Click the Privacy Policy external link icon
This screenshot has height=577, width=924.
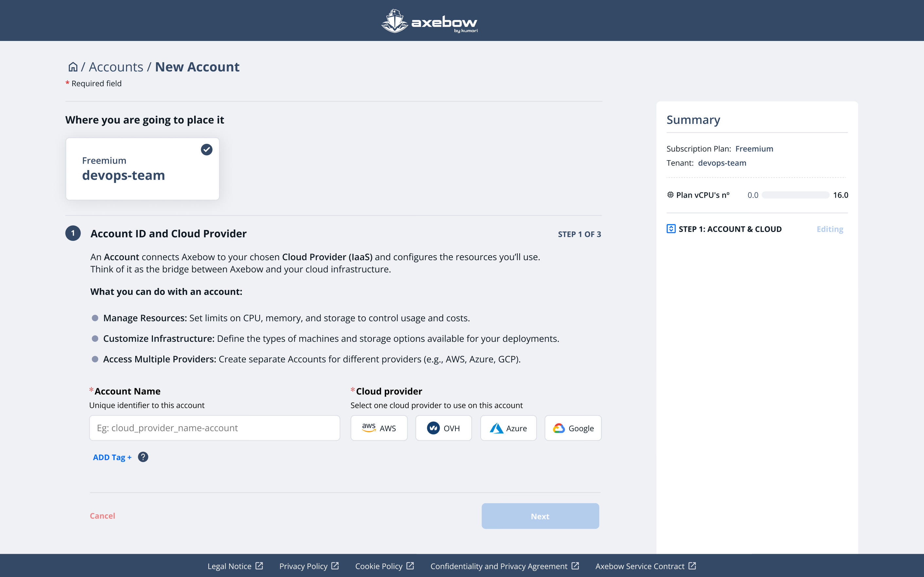point(335,566)
